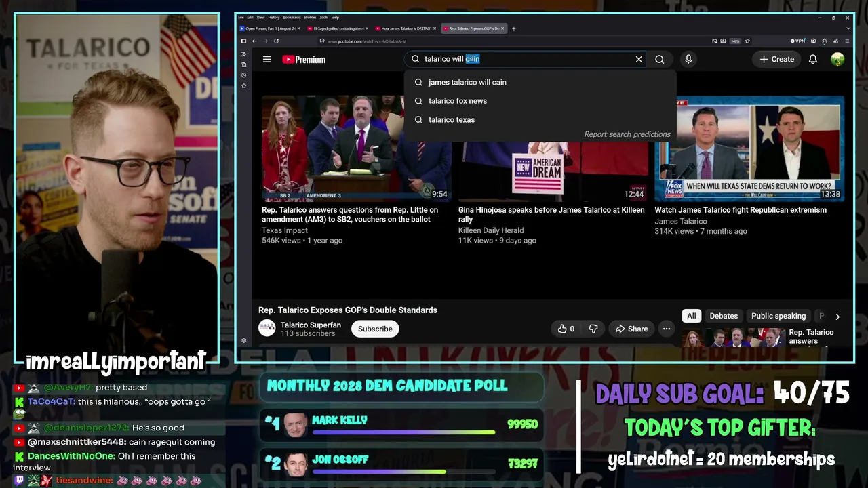
Task: Open Killeen Daily Herald channel link
Action: (491, 230)
